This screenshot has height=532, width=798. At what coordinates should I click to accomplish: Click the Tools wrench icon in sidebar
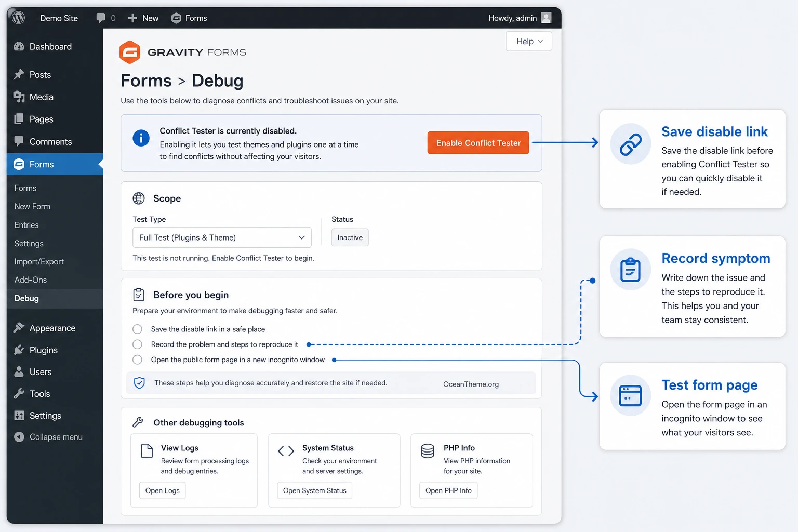click(19, 393)
